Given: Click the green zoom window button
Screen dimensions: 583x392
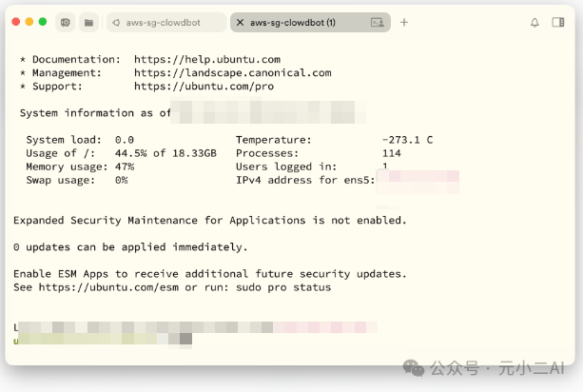Looking at the screenshot, I should pos(43,22).
